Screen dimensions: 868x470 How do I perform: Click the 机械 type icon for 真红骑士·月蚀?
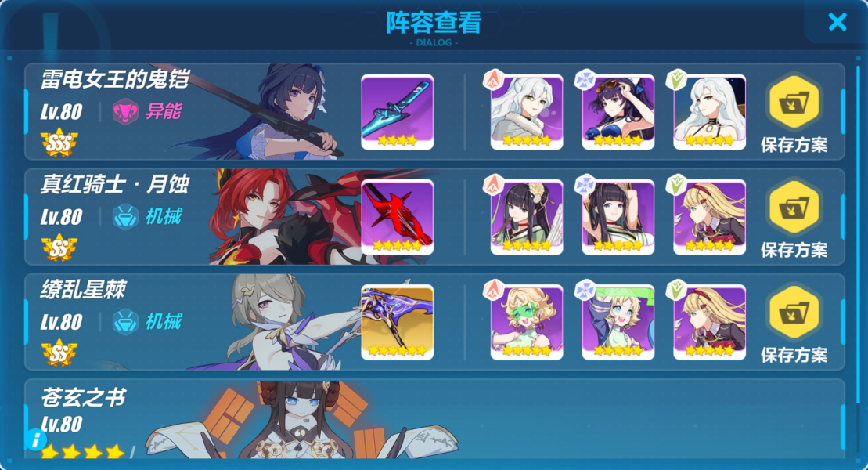(125, 217)
